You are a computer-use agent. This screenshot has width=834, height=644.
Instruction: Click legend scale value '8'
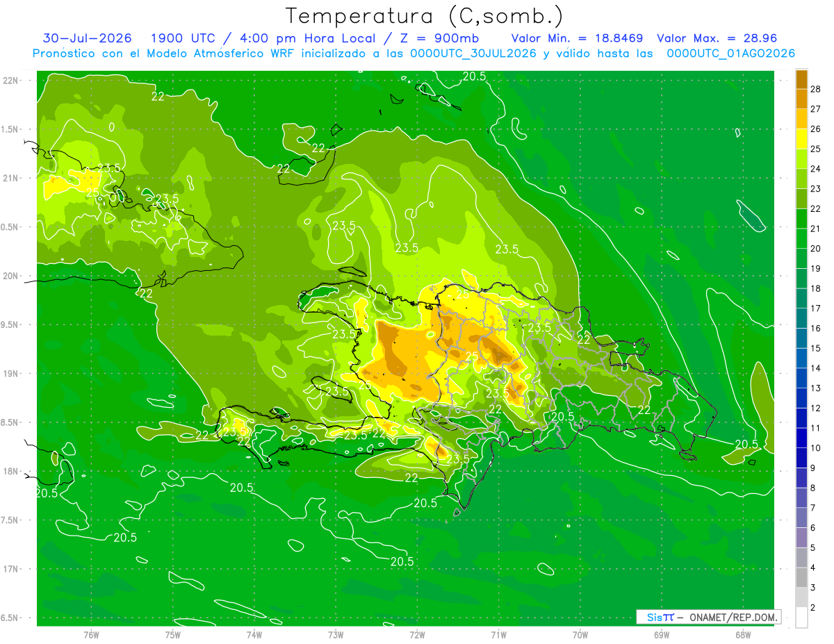coord(814,488)
